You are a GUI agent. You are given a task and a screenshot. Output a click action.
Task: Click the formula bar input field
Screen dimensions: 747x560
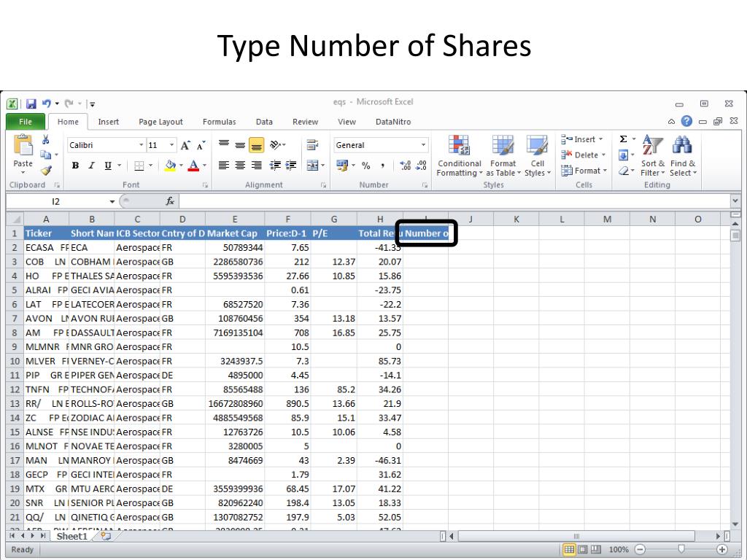point(454,201)
